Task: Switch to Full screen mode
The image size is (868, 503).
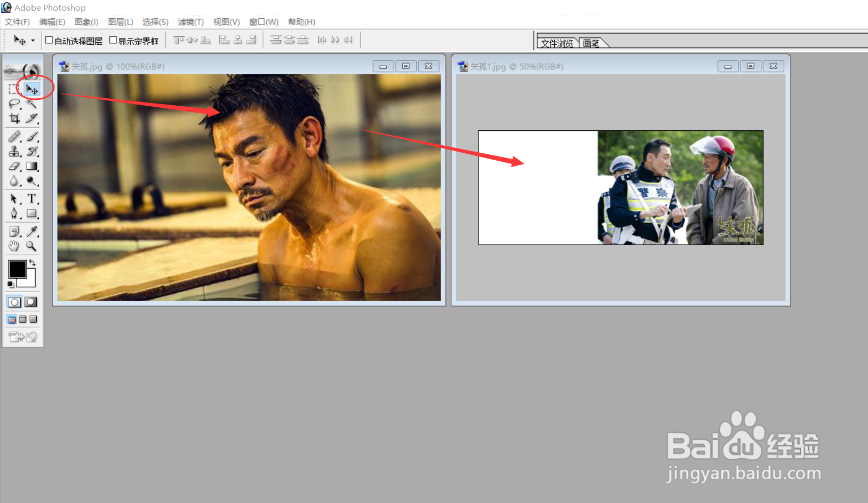Action: [34, 319]
